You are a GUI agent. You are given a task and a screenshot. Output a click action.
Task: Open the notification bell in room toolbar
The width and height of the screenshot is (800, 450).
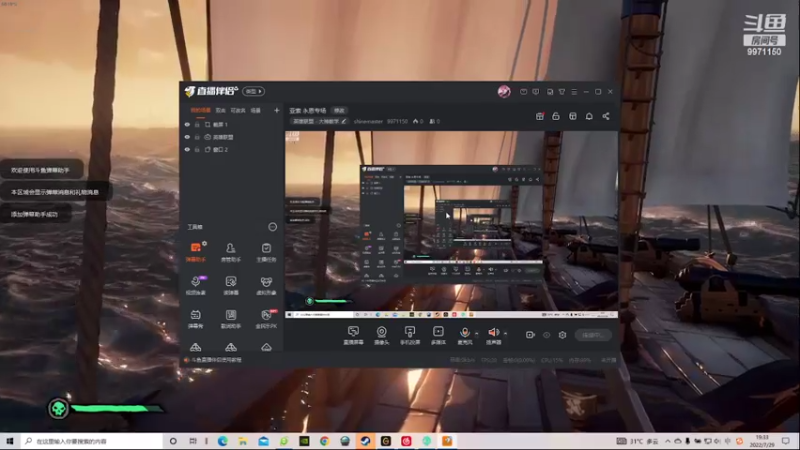click(x=589, y=116)
